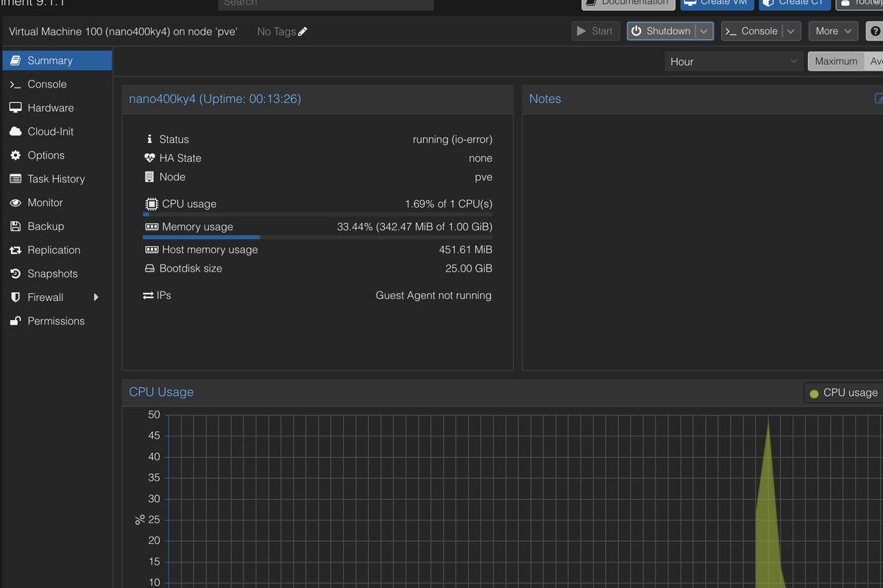Viewport: 883px width, 588px height.
Task: Open the Hour timeframe combo box
Action: coord(734,62)
